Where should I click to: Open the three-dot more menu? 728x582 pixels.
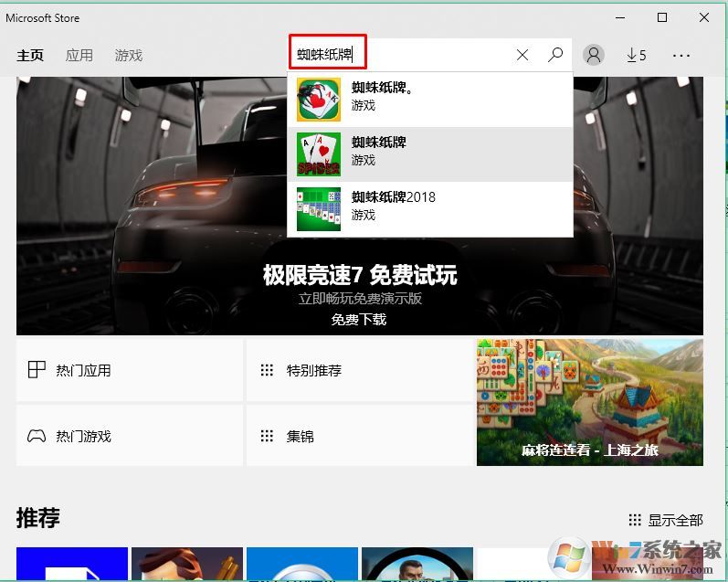681,56
